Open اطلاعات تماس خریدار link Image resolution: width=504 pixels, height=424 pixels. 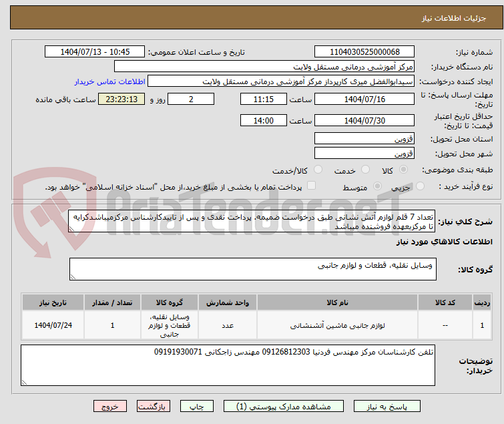coord(110,81)
